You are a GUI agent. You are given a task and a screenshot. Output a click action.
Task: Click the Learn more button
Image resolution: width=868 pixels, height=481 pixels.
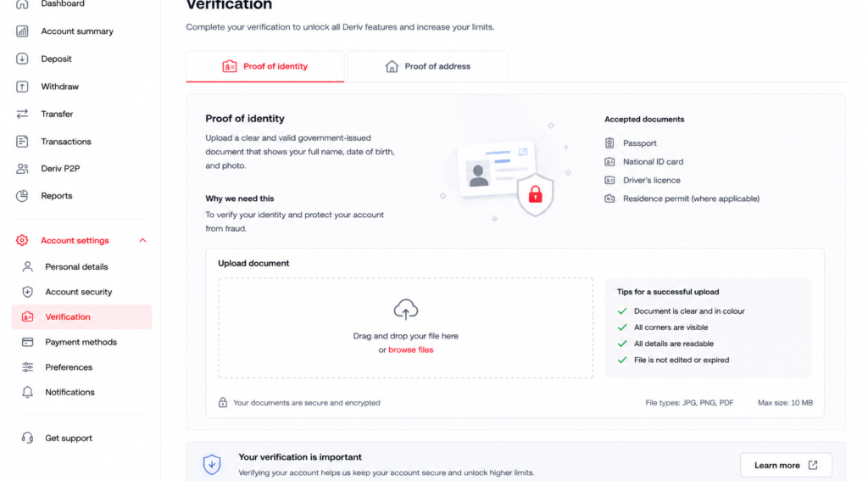786,466
